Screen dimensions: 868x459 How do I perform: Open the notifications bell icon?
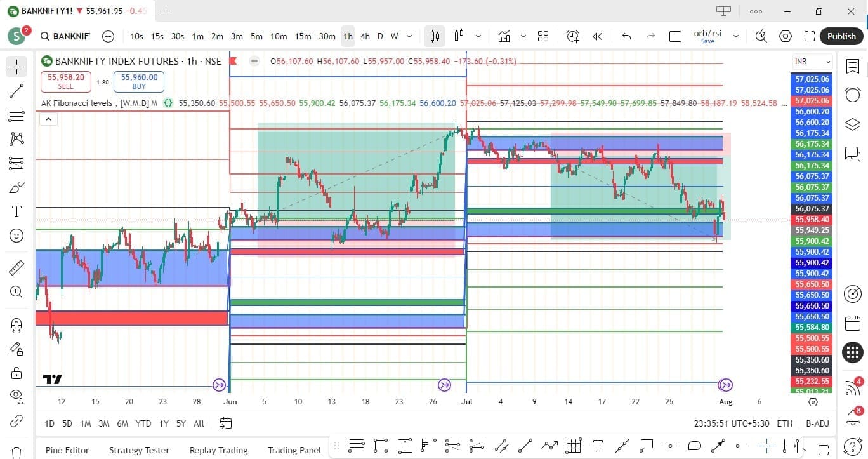click(x=853, y=416)
